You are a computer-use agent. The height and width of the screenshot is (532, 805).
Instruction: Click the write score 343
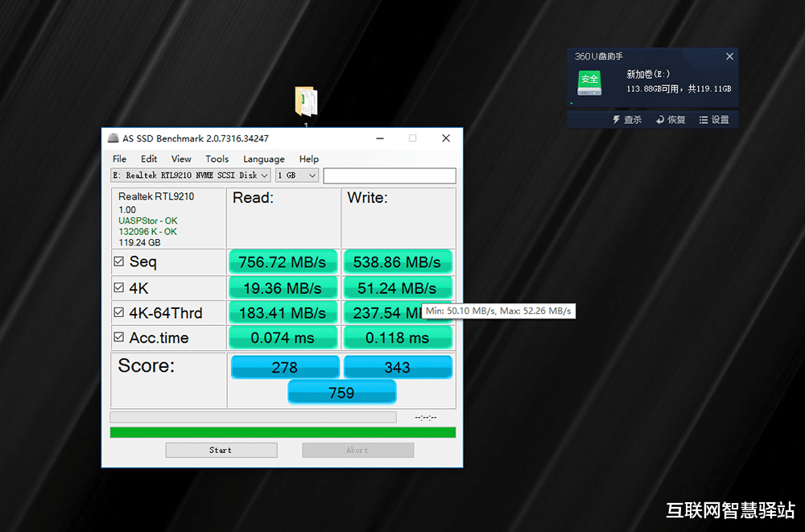coord(398,367)
